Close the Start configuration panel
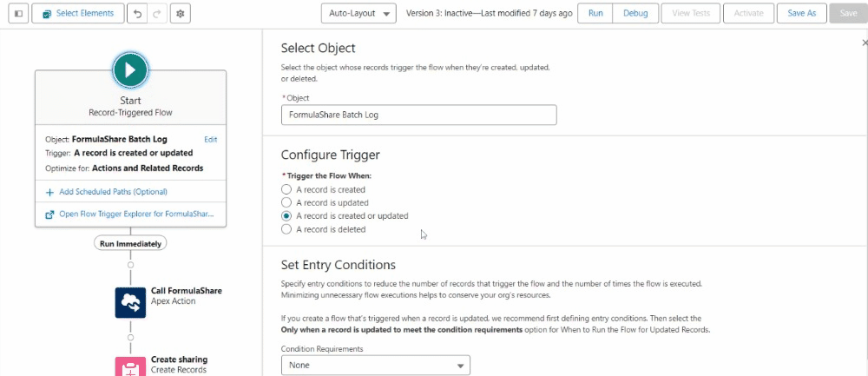Screen dimensions: 868x376 tap(865, 43)
